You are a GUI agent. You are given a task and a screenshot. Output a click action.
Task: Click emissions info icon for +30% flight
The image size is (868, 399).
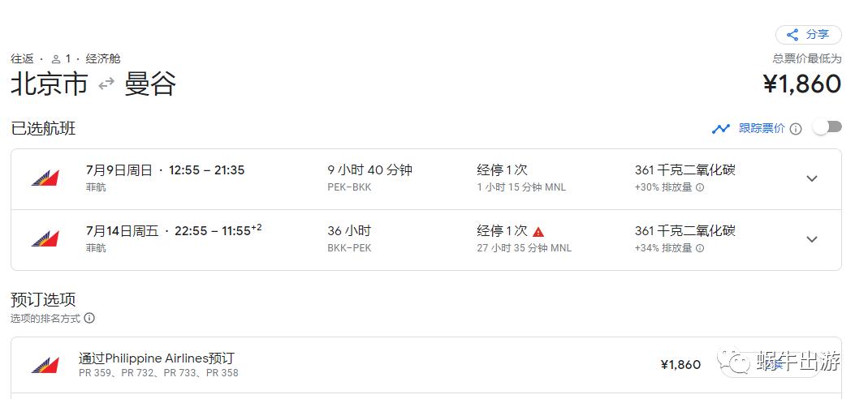pos(700,187)
